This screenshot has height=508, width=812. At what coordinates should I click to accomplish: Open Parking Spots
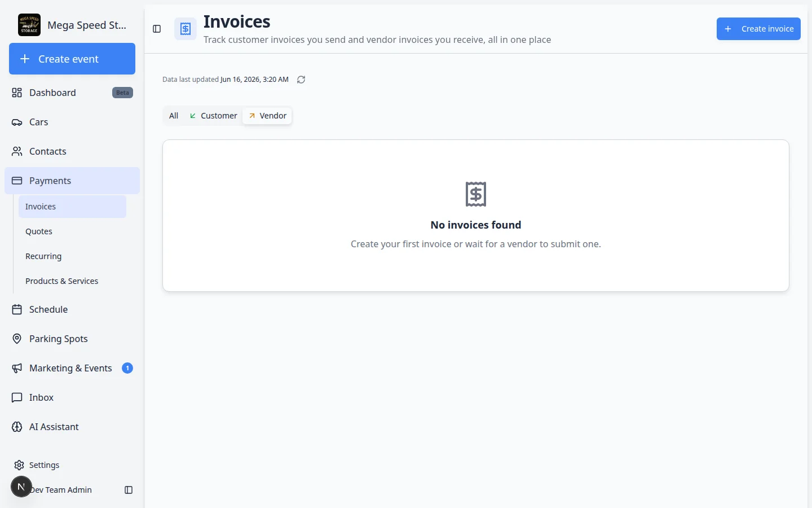pyautogui.click(x=72, y=339)
